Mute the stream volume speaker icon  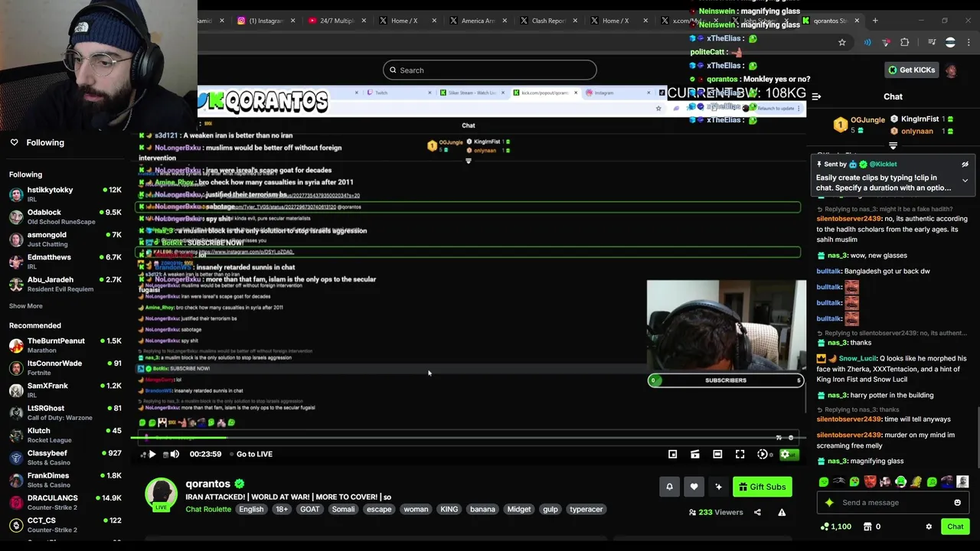[x=175, y=454]
